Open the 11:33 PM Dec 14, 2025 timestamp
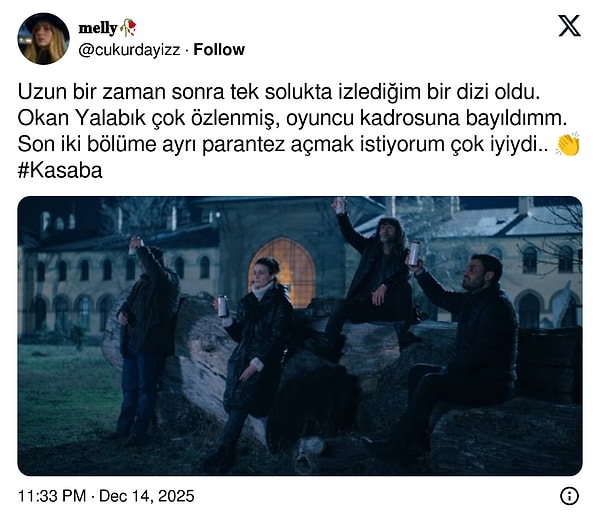Viewport: 600px width, 526px height. pyautogui.click(x=106, y=496)
